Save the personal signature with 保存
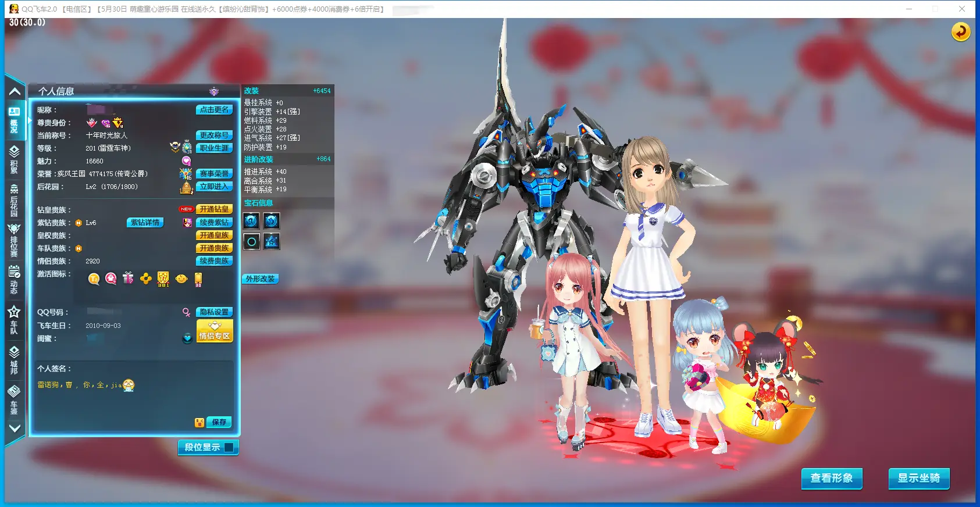The width and height of the screenshot is (980, 507). (x=219, y=422)
